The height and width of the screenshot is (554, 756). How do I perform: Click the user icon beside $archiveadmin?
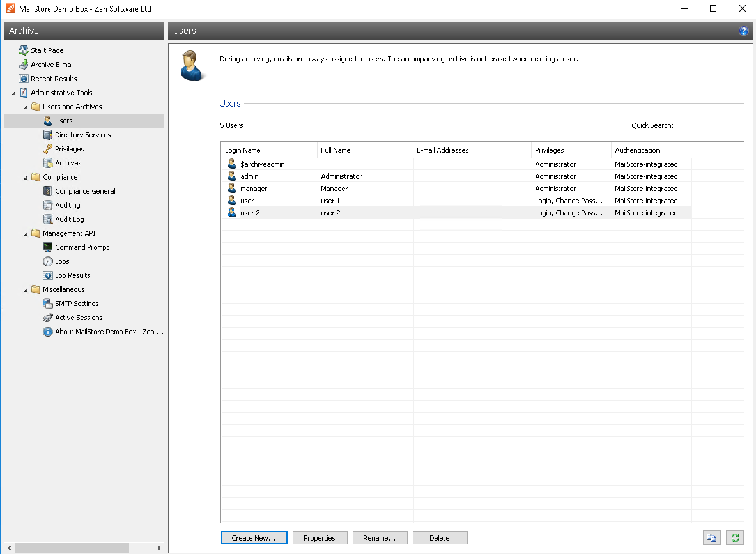(x=232, y=164)
